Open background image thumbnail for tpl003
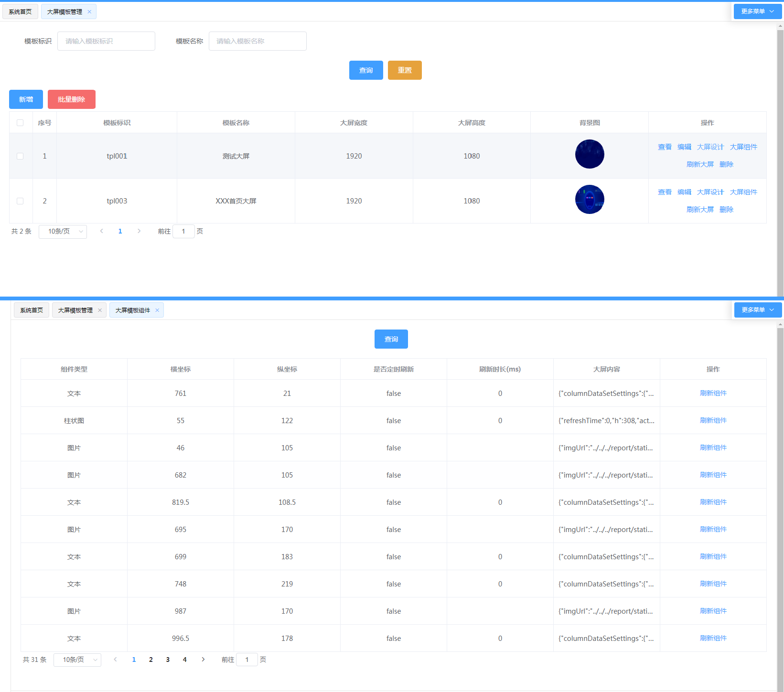Viewport: 784px width, 692px height. 590,199
